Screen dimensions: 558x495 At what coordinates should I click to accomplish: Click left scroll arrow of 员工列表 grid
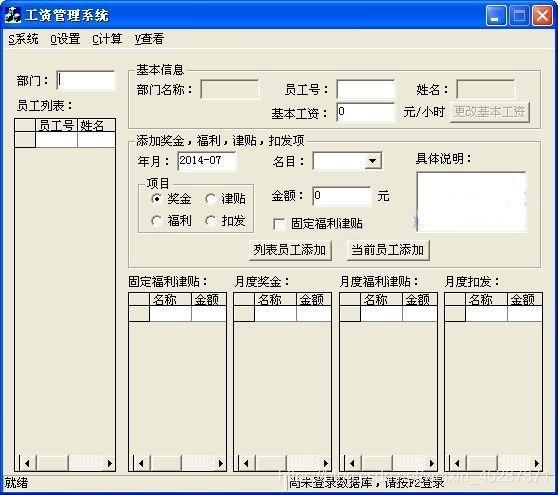(x=27, y=463)
